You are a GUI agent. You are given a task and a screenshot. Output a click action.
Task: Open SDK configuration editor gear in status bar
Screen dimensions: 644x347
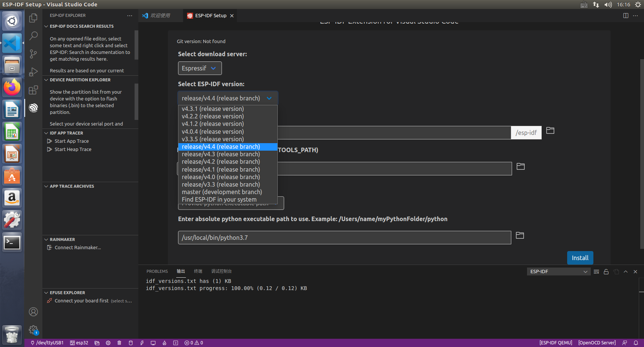coord(108,343)
